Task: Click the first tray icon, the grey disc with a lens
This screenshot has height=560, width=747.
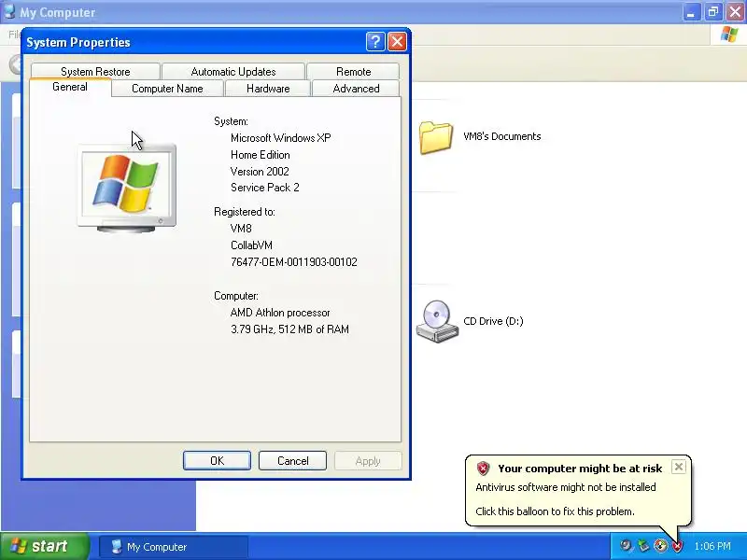Action: [626, 546]
